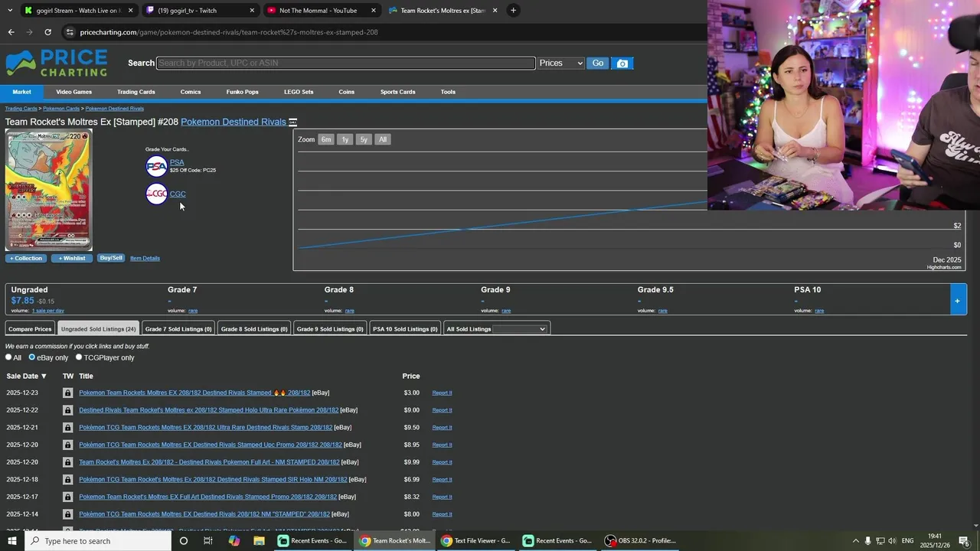Open the Video Games menu

[x=73, y=92]
